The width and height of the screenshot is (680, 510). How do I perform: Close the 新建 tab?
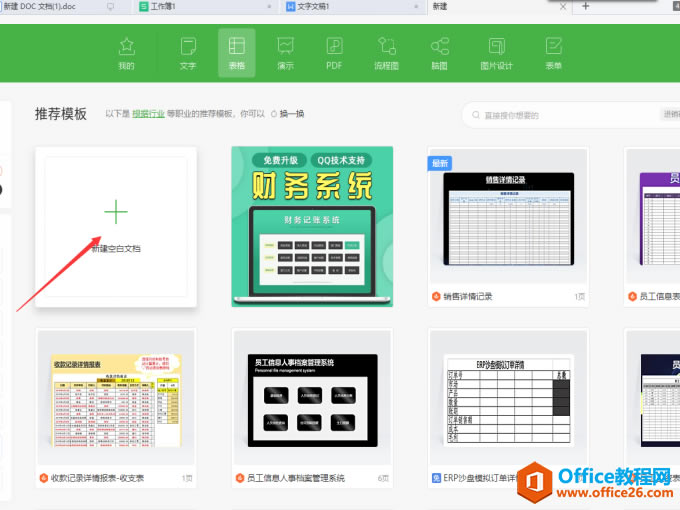pyautogui.click(x=563, y=7)
